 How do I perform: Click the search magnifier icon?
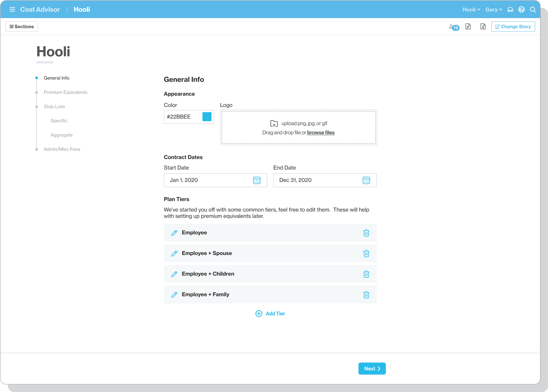coord(533,10)
